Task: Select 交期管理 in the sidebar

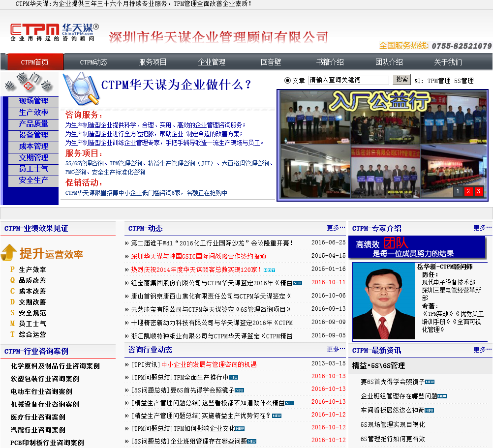Action: pyautogui.click(x=33, y=158)
